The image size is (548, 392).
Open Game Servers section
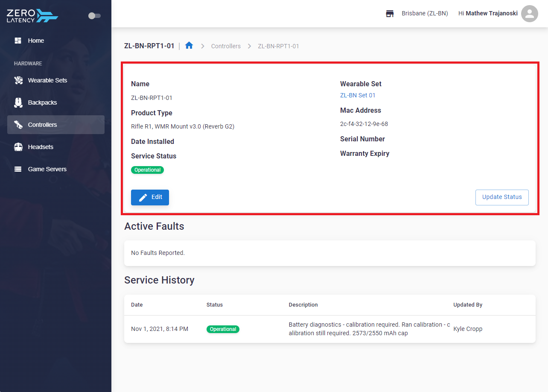pos(56,169)
